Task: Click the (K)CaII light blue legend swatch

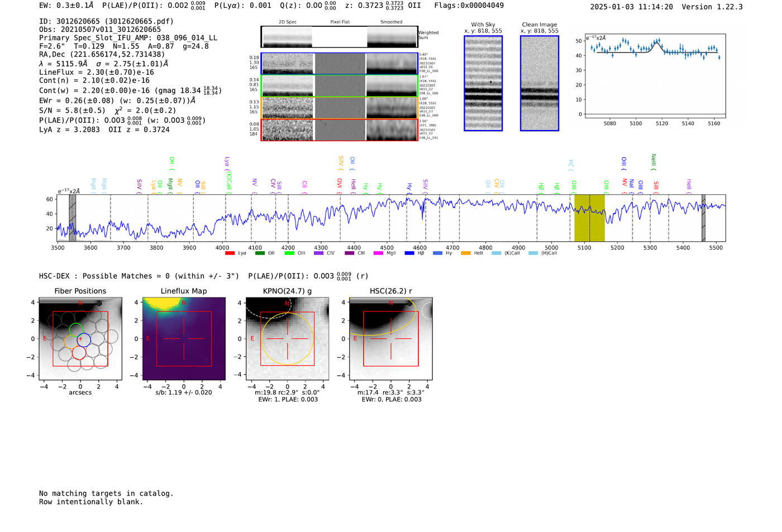Action: coord(497,253)
